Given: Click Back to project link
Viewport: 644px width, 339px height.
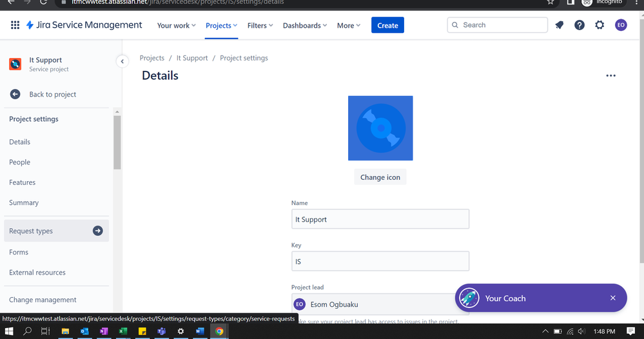Looking at the screenshot, I should coord(53,94).
